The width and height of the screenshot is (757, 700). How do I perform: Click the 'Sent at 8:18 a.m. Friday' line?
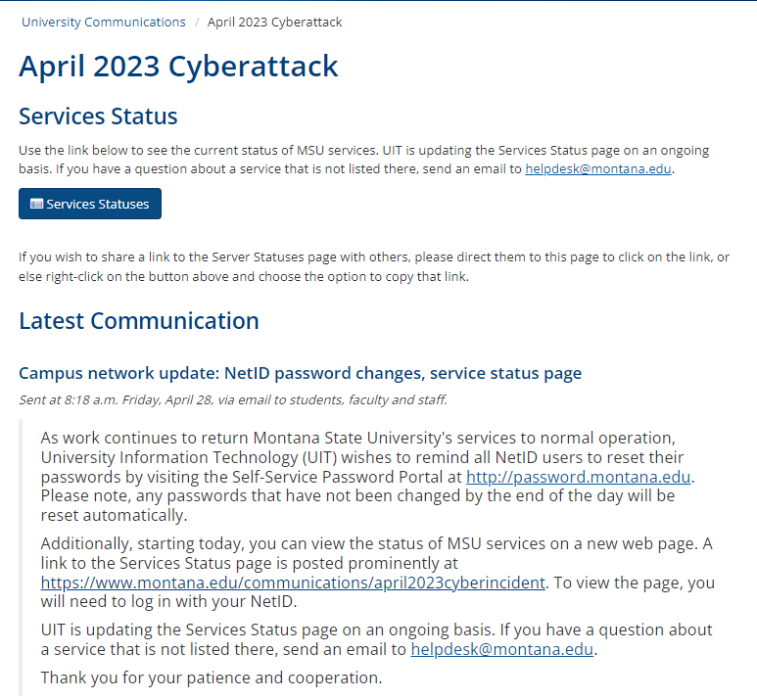pyautogui.click(x=233, y=399)
